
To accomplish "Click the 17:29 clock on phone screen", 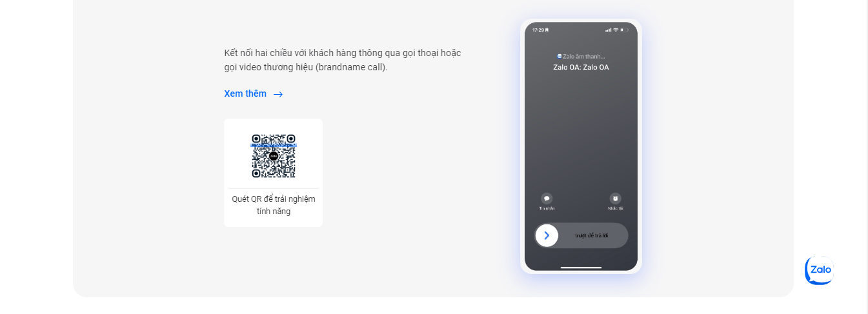I will click(x=538, y=30).
